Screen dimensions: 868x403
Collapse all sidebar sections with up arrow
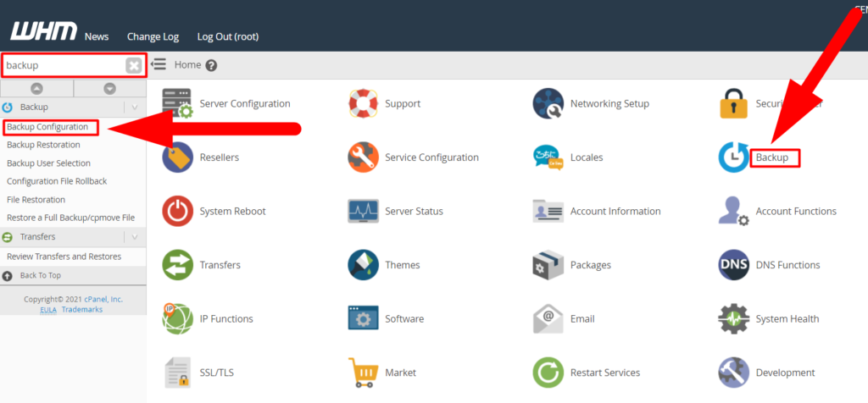coord(36,88)
